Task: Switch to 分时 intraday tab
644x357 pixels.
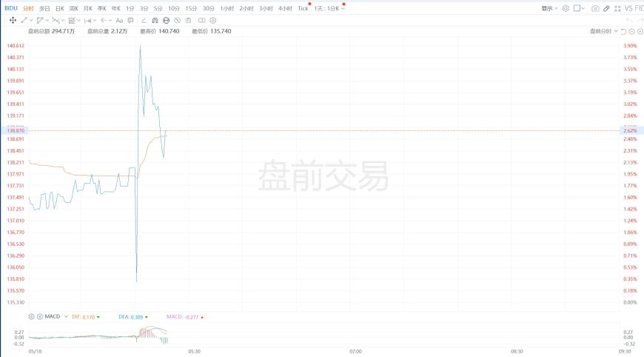Action: click(28, 8)
